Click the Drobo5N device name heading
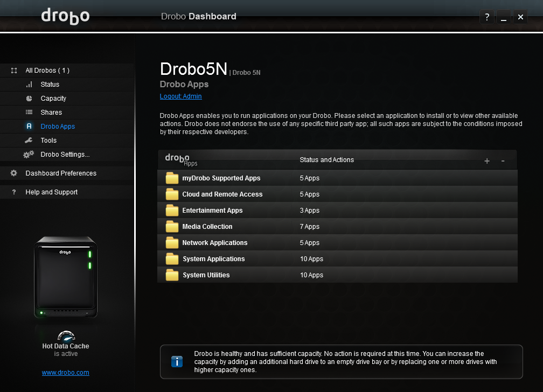 (x=193, y=69)
